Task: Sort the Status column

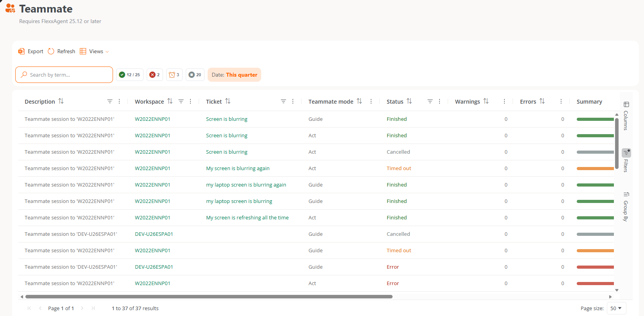Action: tap(409, 101)
